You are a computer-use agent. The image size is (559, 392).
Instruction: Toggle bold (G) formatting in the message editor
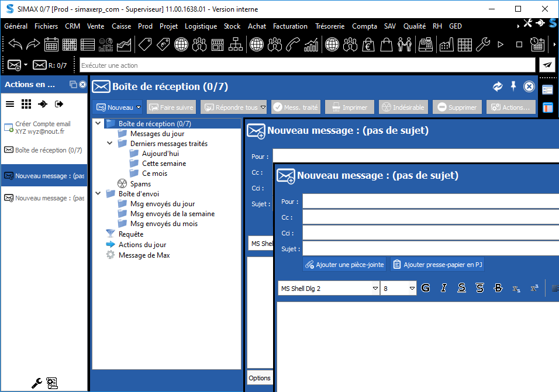(x=425, y=287)
